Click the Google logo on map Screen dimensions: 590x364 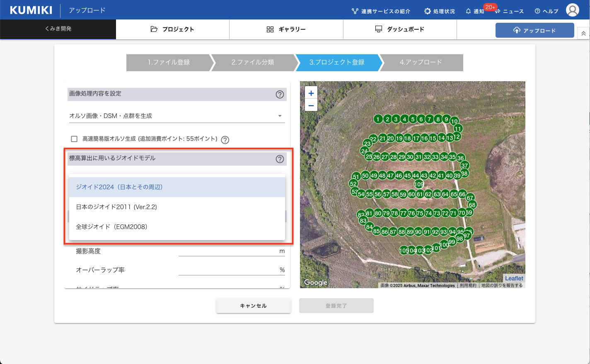tap(316, 282)
